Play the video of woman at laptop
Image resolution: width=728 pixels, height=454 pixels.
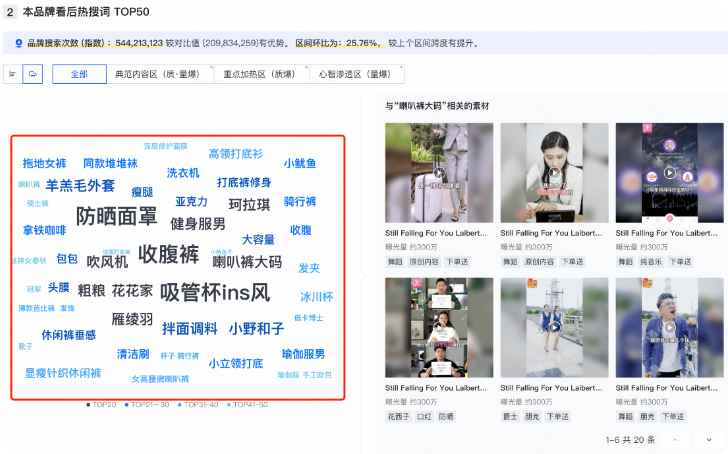pos(554,173)
